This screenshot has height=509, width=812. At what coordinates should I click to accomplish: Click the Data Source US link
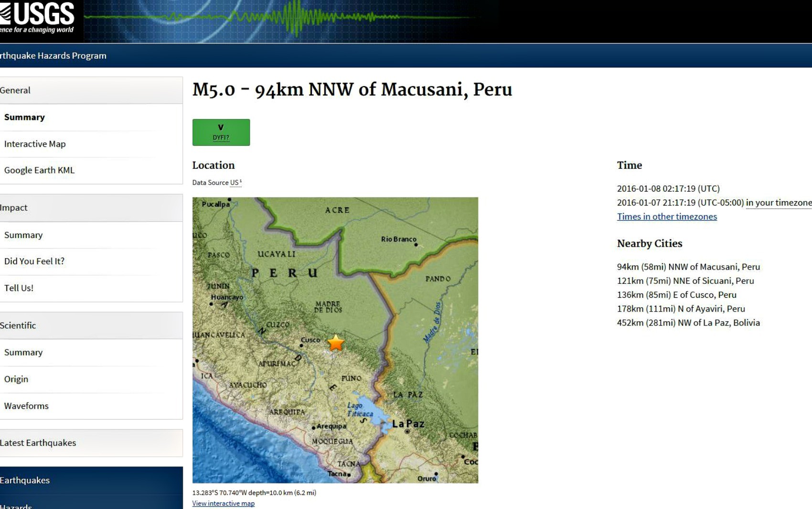click(234, 183)
